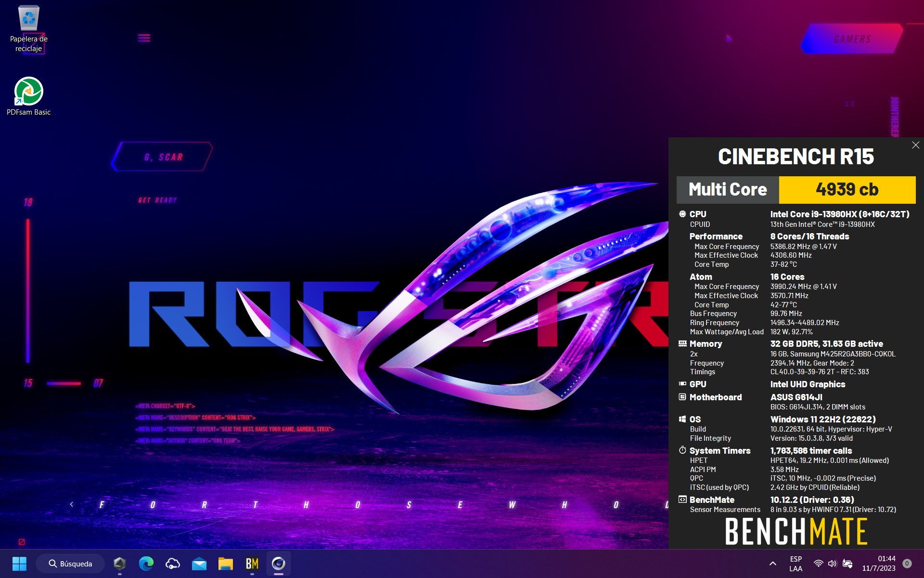
Task: Click the System Timers stopwatch icon
Action: [x=682, y=450]
